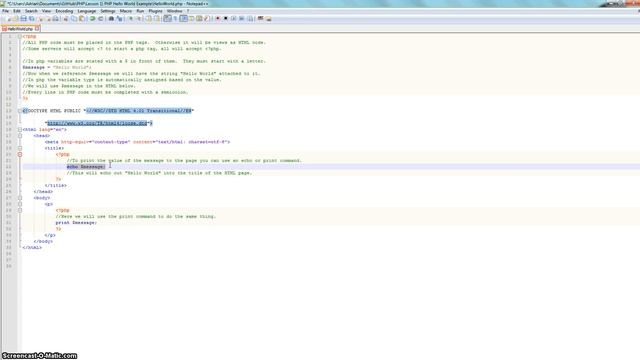Click the meta http-equiv content-type line
This screenshot has width=640, height=360.
[138, 142]
